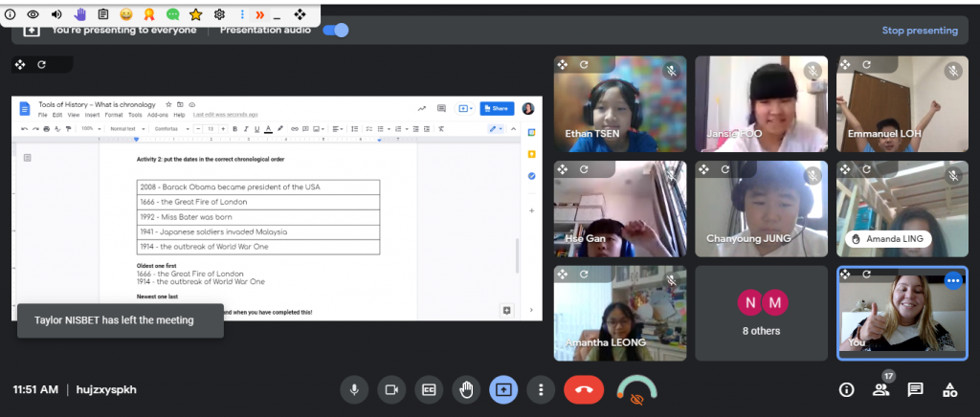Turn off the camera in the call bar

coord(390,389)
